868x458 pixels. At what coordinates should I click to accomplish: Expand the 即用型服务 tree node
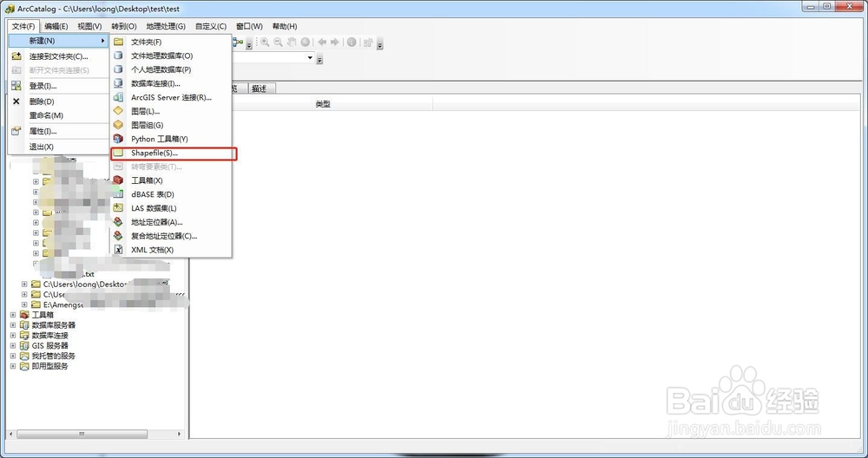(13, 366)
